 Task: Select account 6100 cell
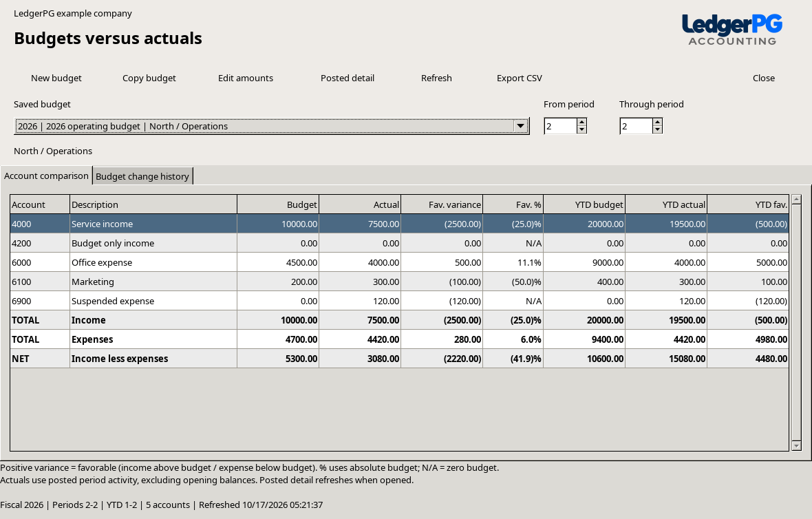pos(40,282)
